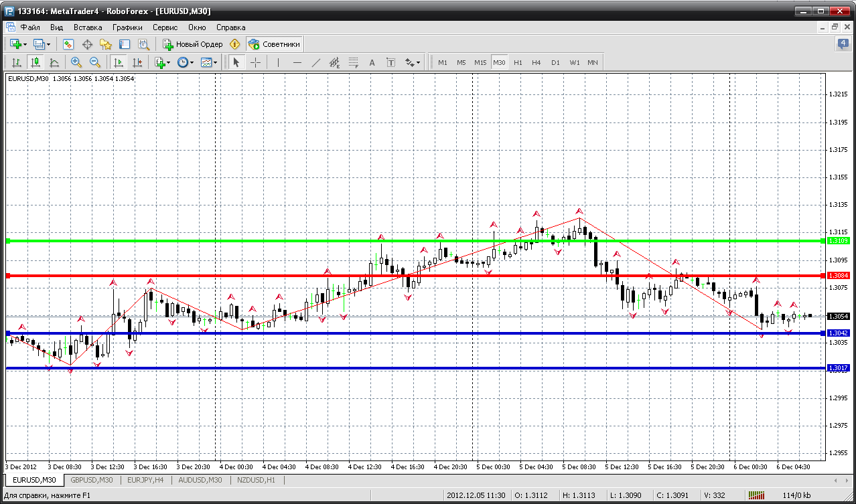Open the Navigator panel (star folder icon)
The image size is (856, 504).
(x=105, y=44)
